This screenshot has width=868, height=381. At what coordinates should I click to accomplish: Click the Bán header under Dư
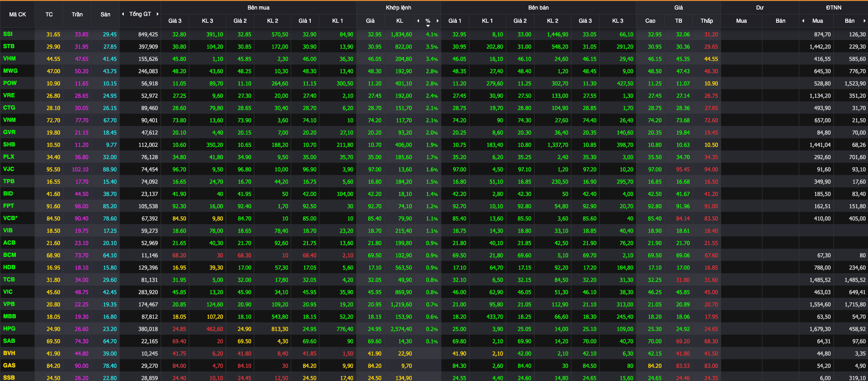tap(780, 21)
